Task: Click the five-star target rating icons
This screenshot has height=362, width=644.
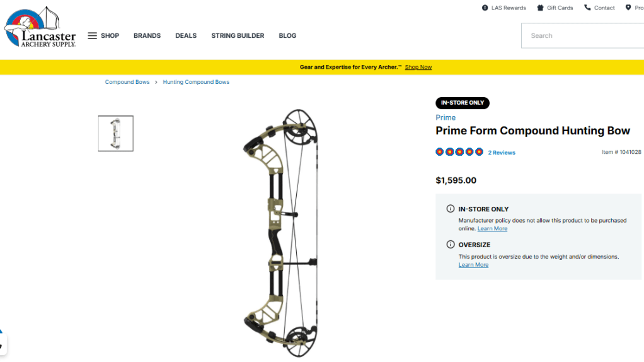Action: [459, 152]
